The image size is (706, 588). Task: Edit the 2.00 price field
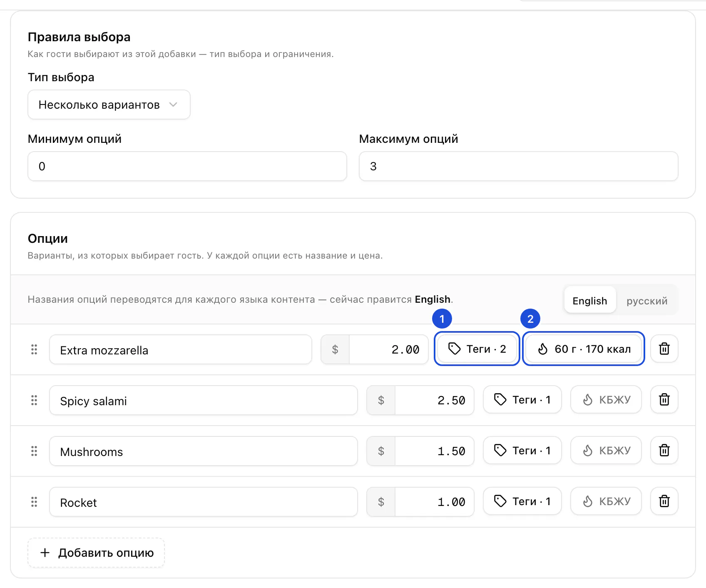click(389, 349)
